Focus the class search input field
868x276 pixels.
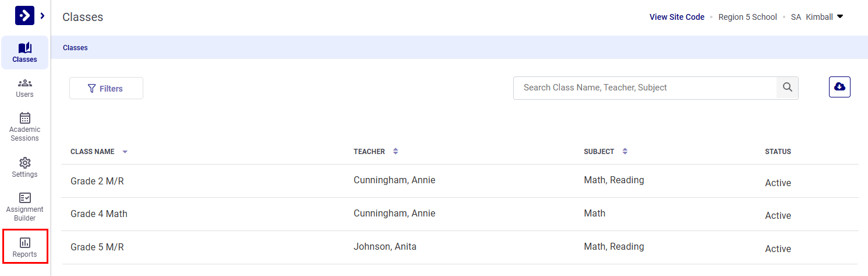coord(645,88)
